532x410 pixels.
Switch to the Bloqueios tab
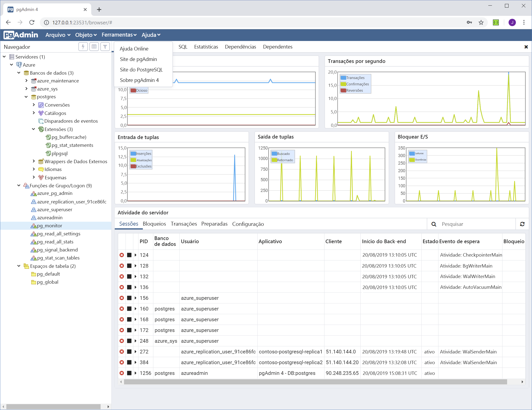[x=154, y=224]
